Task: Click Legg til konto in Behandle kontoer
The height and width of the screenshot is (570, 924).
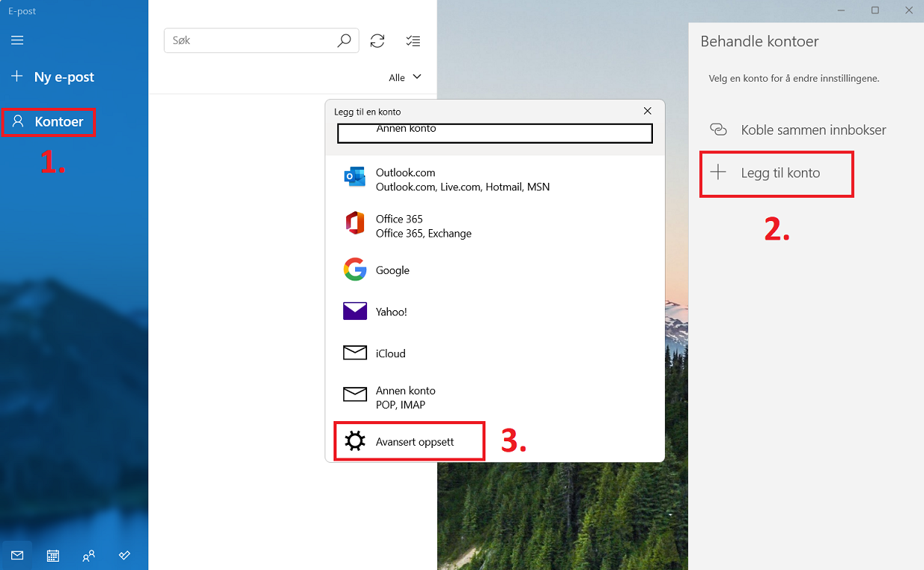Action: (x=777, y=173)
